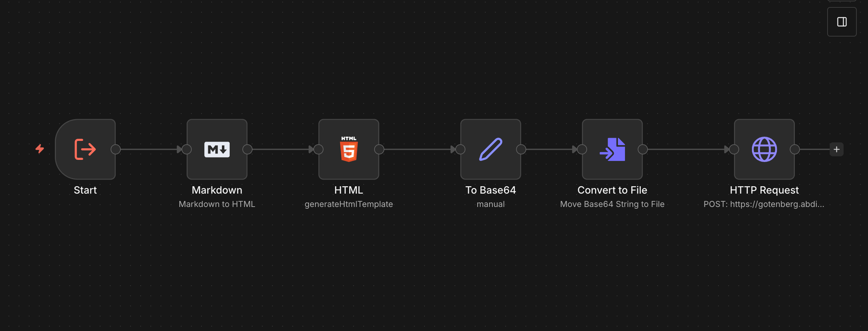Select the Start node label text

pos(85,190)
